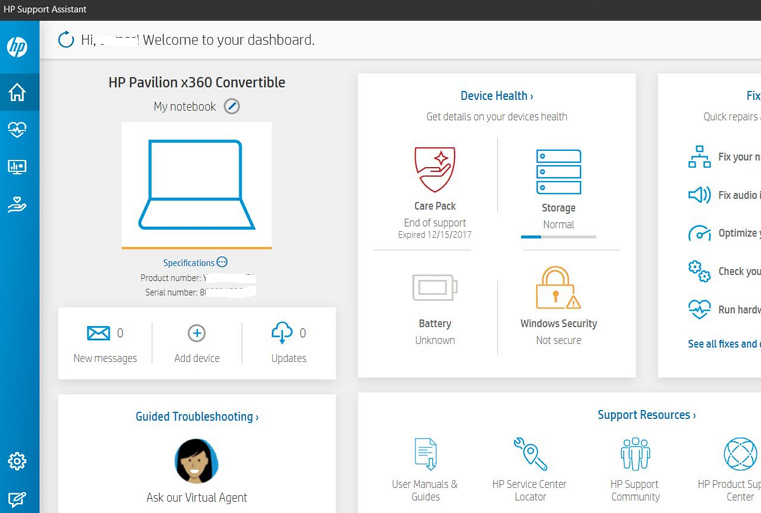Open See all fixes and diagnostics link

(x=724, y=344)
